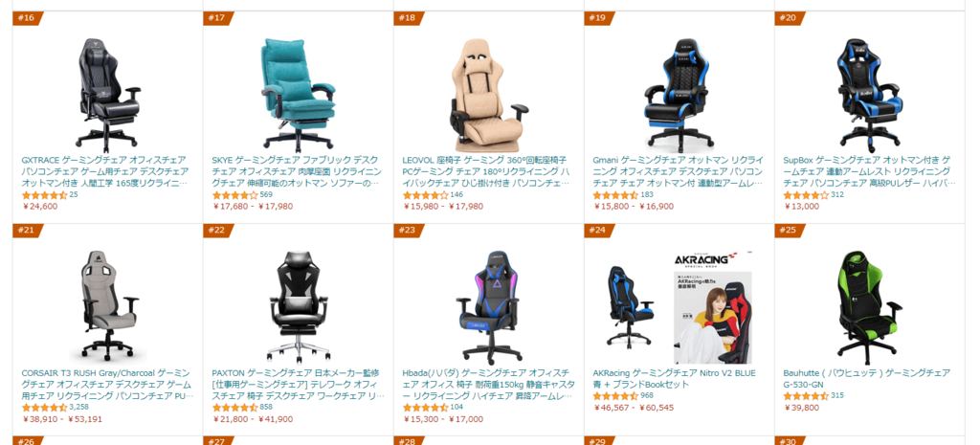Screen dimensions: 980x445
Task: Open the gray CORSAIR T3 RUSH image
Action: (107, 307)
